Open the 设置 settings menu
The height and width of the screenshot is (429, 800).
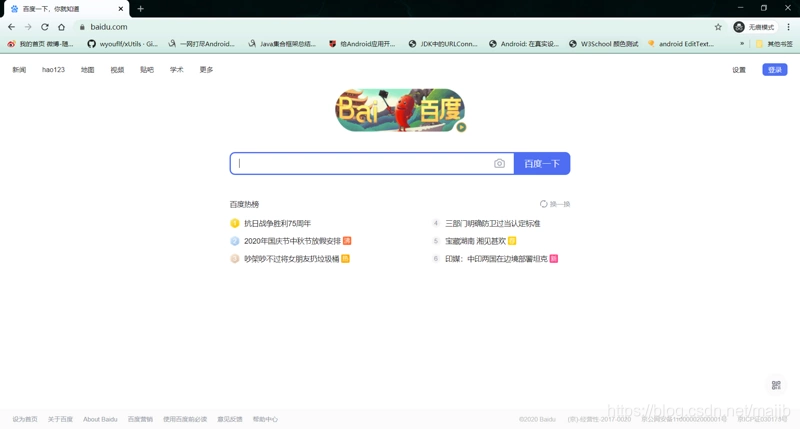(739, 70)
